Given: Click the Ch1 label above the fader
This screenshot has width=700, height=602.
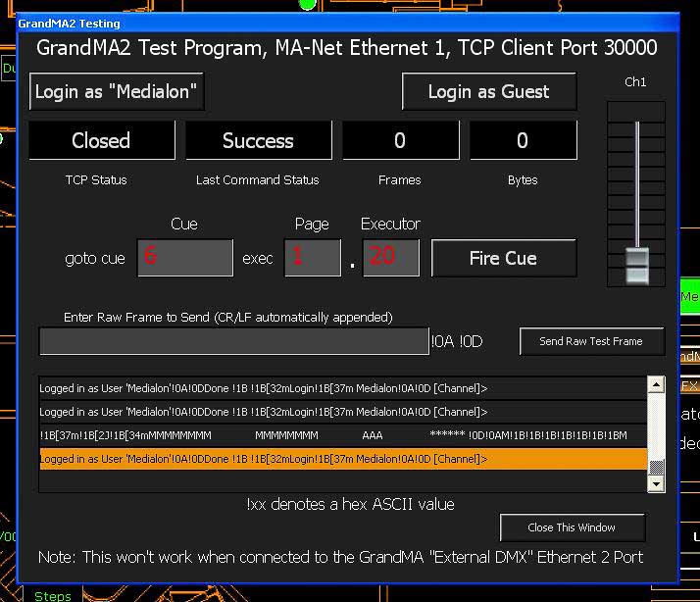Looking at the screenshot, I should (x=635, y=81).
